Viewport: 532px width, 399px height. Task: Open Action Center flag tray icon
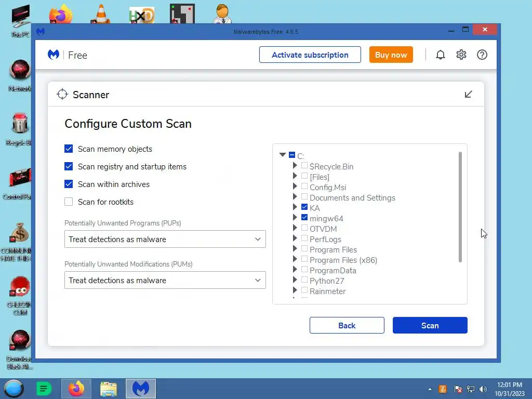click(x=458, y=389)
